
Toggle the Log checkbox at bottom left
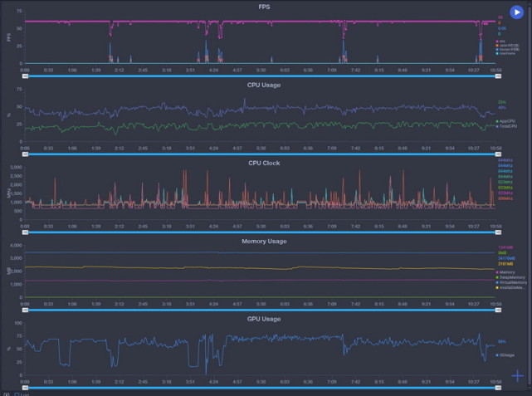tap(17, 394)
